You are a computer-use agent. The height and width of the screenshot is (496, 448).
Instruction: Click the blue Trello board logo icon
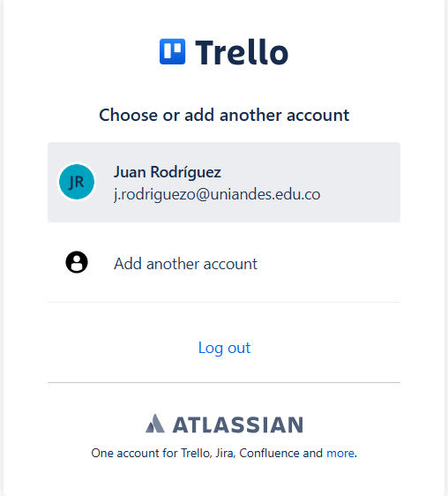tap(172, 51)
